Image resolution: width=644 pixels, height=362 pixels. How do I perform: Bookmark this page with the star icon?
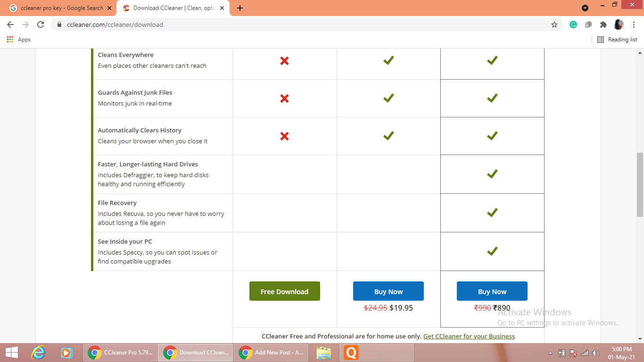pos(554,25)
